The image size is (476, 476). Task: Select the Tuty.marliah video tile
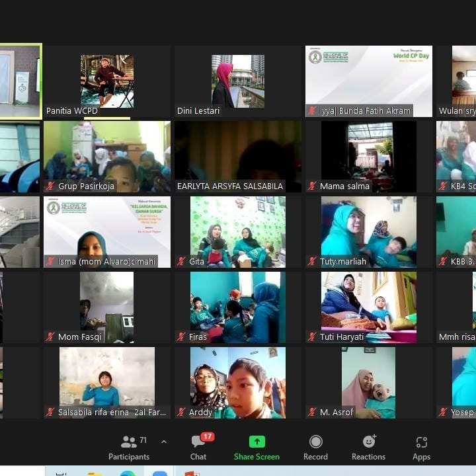(369, 232)
